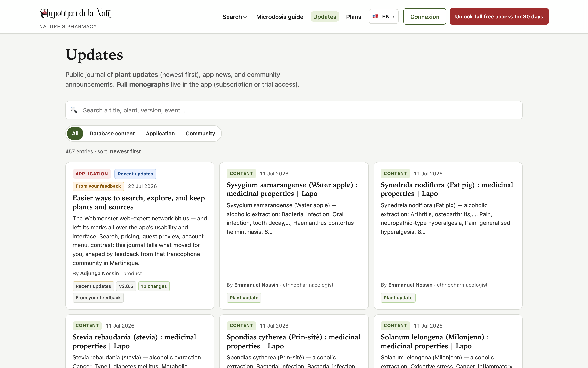Viewport: 588px width, 368px height.
Task: Click Plant update tag on Sysygium card
Action: pos(244,298)
